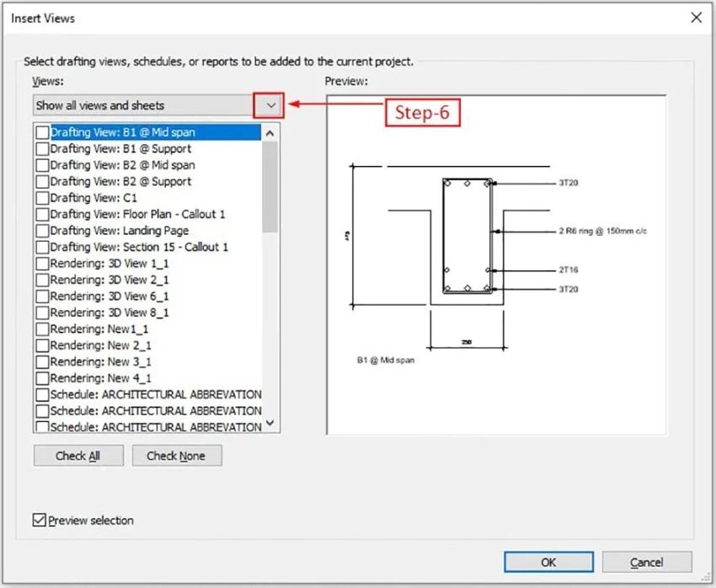Click the Cancel button
Viewport: 716px width, 588px height.
(x=647, y=562)
